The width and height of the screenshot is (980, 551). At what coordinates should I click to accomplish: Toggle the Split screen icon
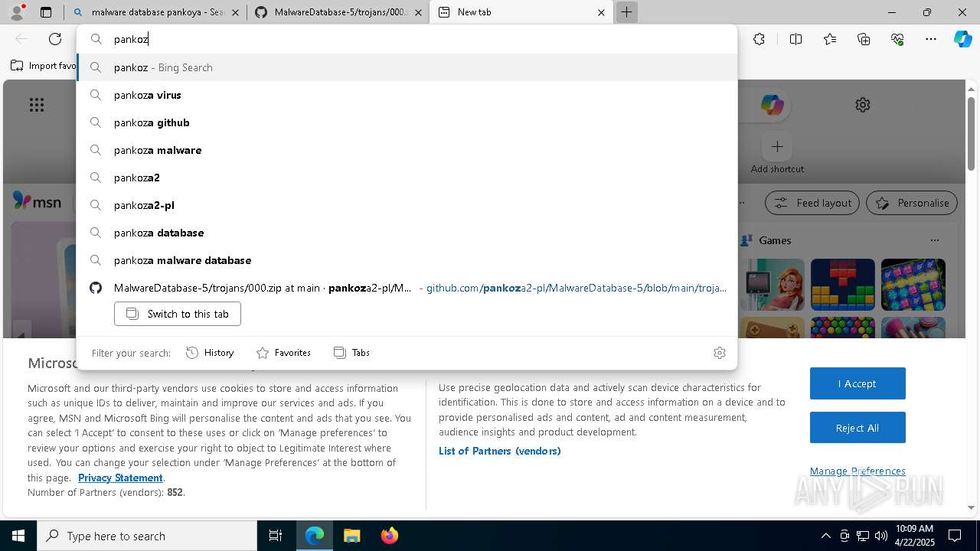[795, 39]
